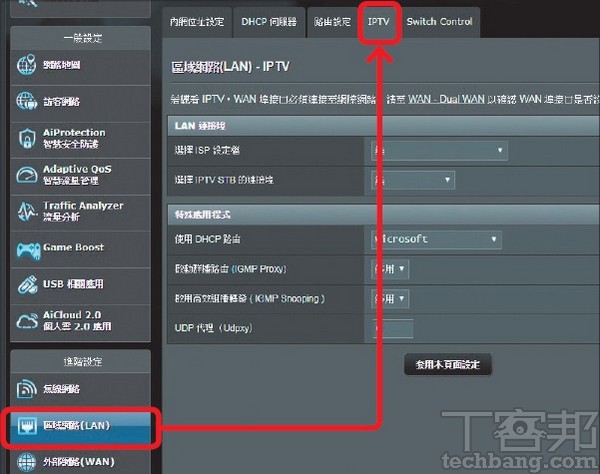Open the Adaptive QoS icon
The width and height of the screenshot is (600, 474).
pyautogui.click(x=26, y=175)
